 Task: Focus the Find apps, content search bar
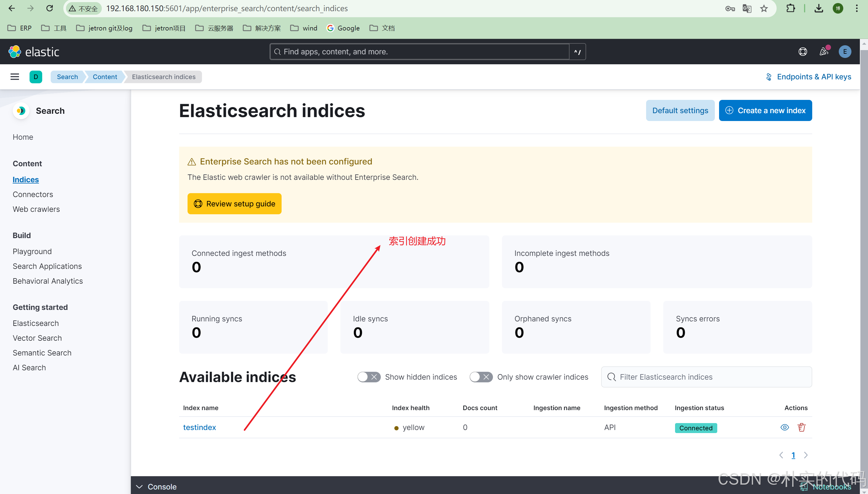pyautogui.click(x=419, y=52)
